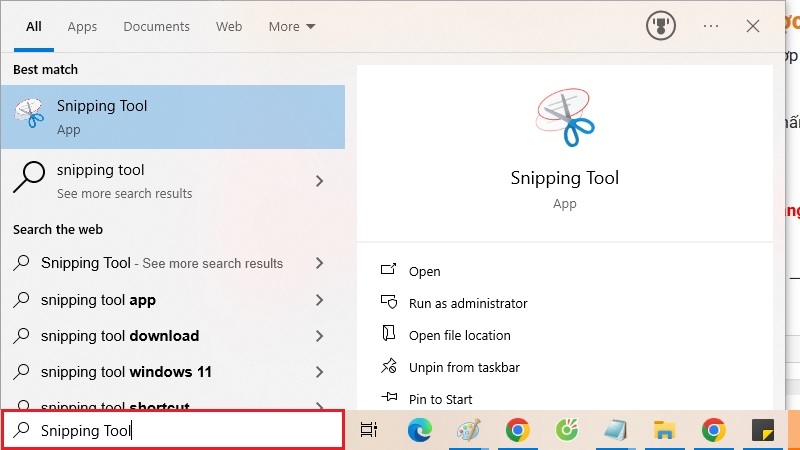Viewport: 800px width, 450px height.
Task: Click the search box magnifier icon
Action: click(21, 430)
